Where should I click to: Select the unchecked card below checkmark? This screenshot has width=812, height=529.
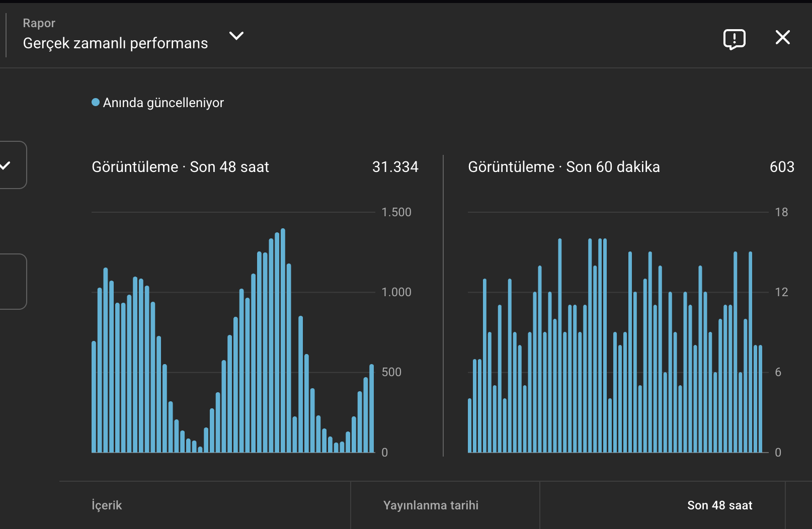tap(11, 282)
